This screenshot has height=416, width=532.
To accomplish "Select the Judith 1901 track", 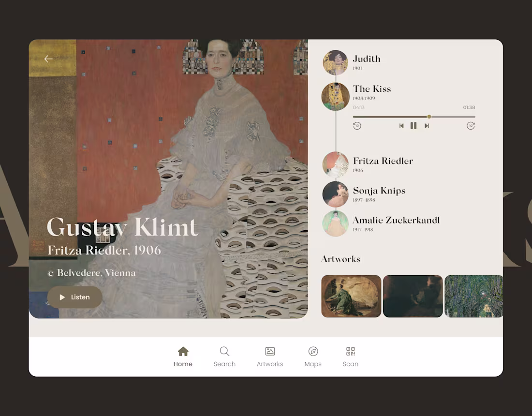I will click(367, 62).
